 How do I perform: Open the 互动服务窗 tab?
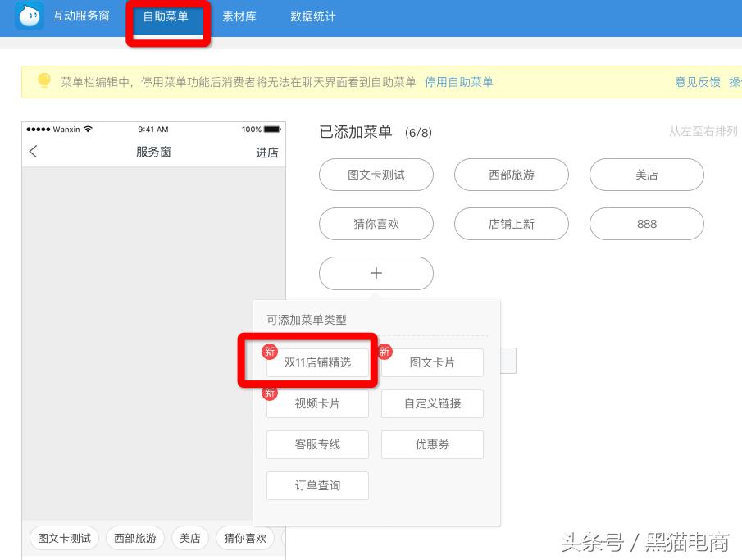81,16
